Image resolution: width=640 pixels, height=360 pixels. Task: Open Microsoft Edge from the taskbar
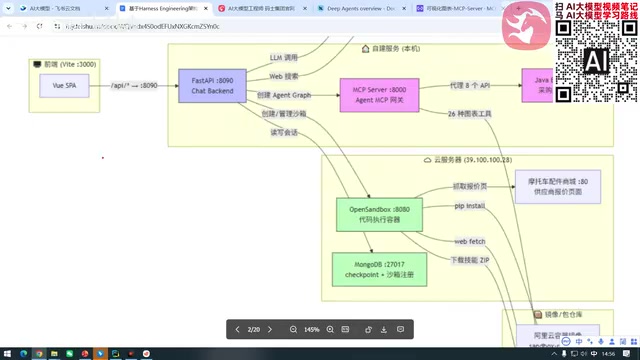click(x=23, y=353)
